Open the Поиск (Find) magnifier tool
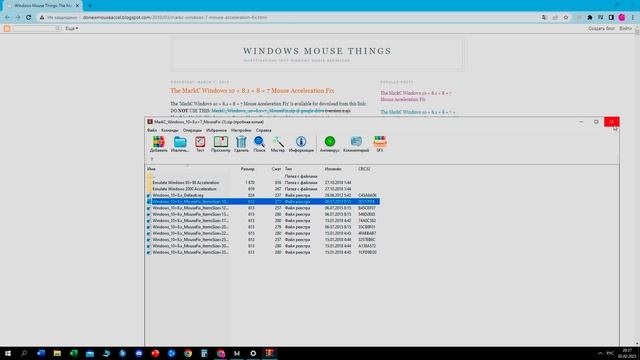 coord(259,144)
